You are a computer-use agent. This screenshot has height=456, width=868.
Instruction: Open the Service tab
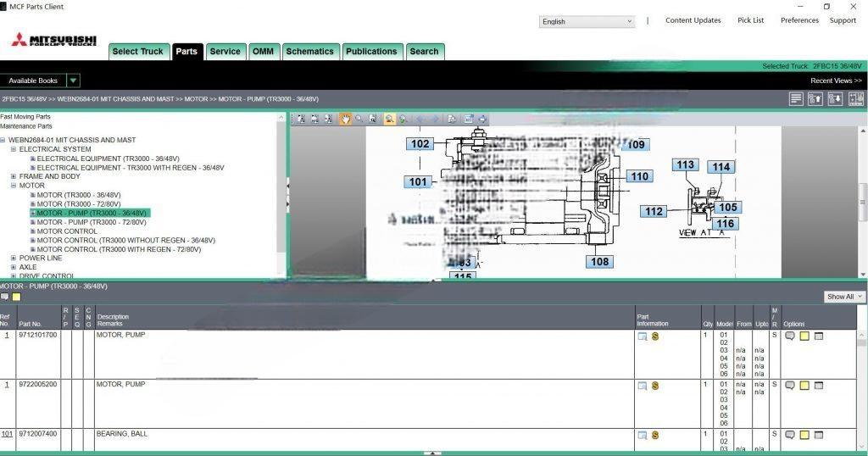225,52
